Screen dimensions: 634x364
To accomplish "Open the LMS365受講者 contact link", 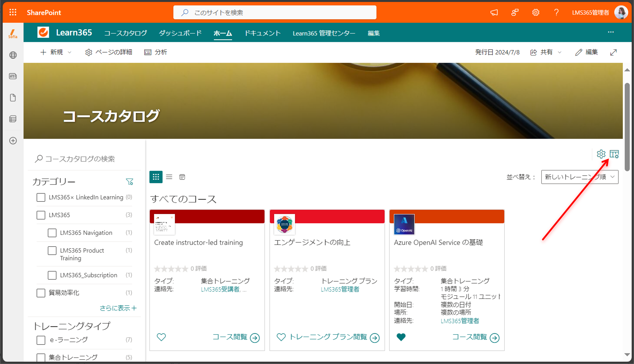I will tap(221, 289).
